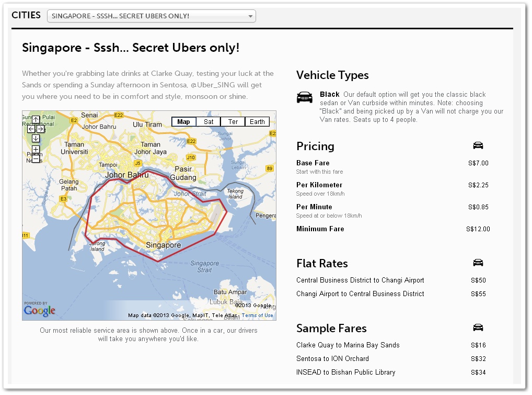Pan the map down arrow
532x395 pixels.
pos(36,139)
